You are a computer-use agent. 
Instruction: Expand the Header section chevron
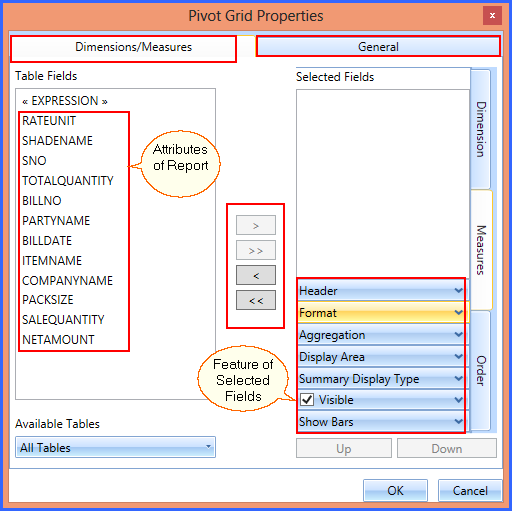click(x=459, y=291)
